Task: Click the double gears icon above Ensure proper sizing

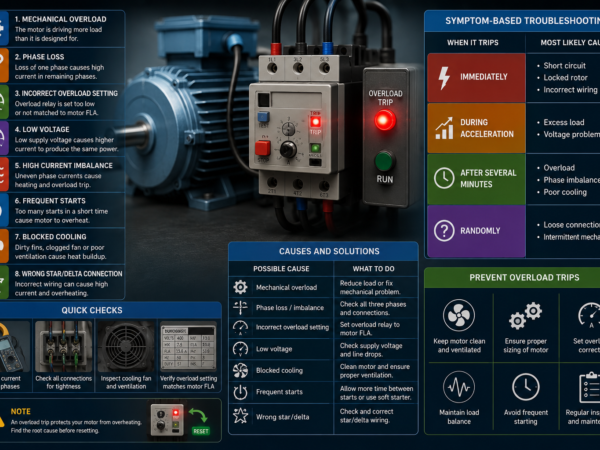Action: click(x=525, y=316)
